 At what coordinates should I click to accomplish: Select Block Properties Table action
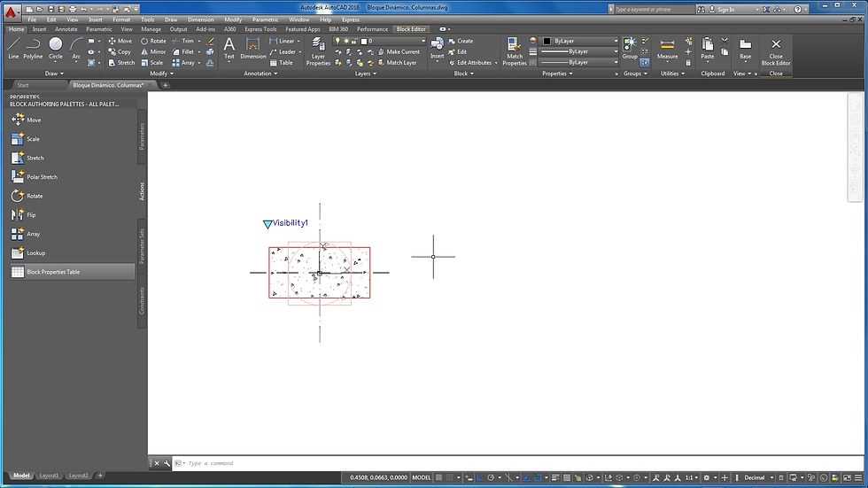[72, 272]
